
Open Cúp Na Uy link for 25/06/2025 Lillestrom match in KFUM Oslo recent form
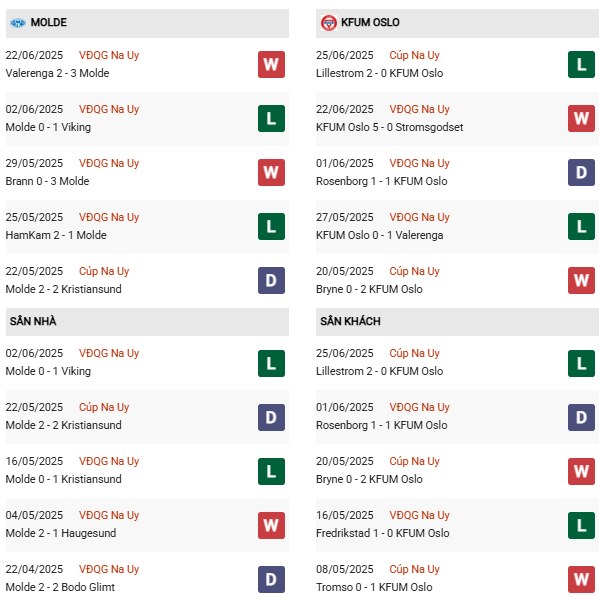point(414,55)
